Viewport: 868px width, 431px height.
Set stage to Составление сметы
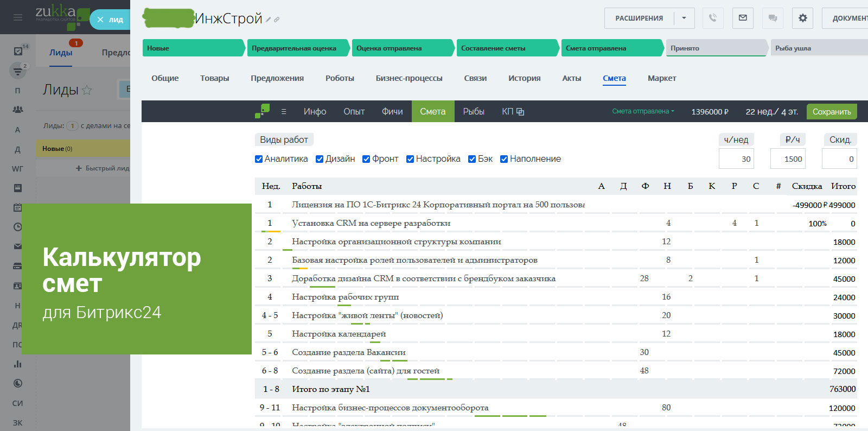508,48
